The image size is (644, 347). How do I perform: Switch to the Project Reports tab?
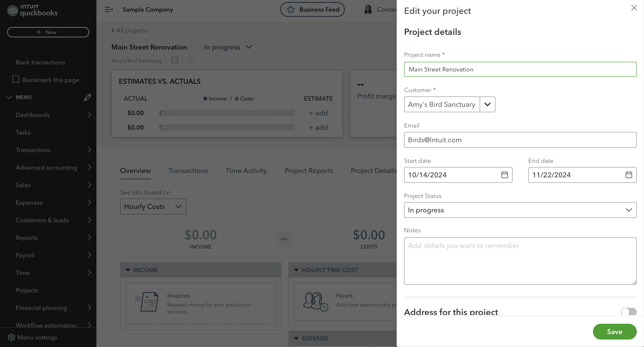(309, 170)
